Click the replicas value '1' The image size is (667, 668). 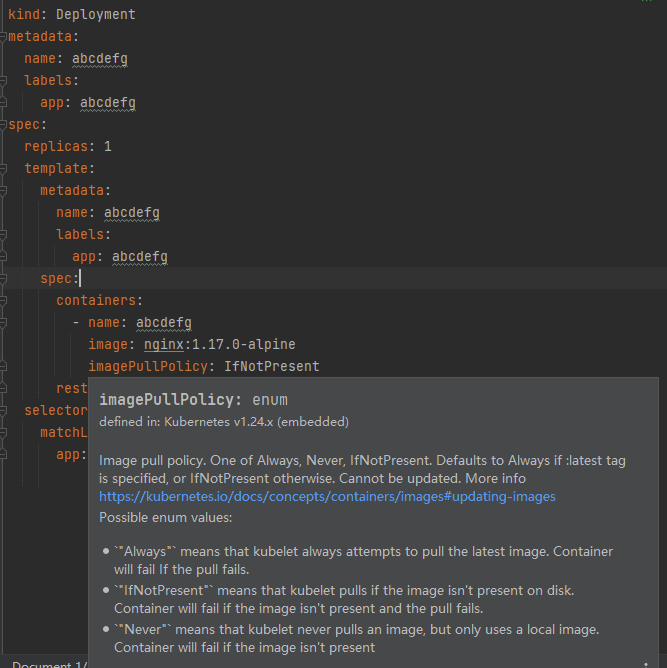point(108,147)
